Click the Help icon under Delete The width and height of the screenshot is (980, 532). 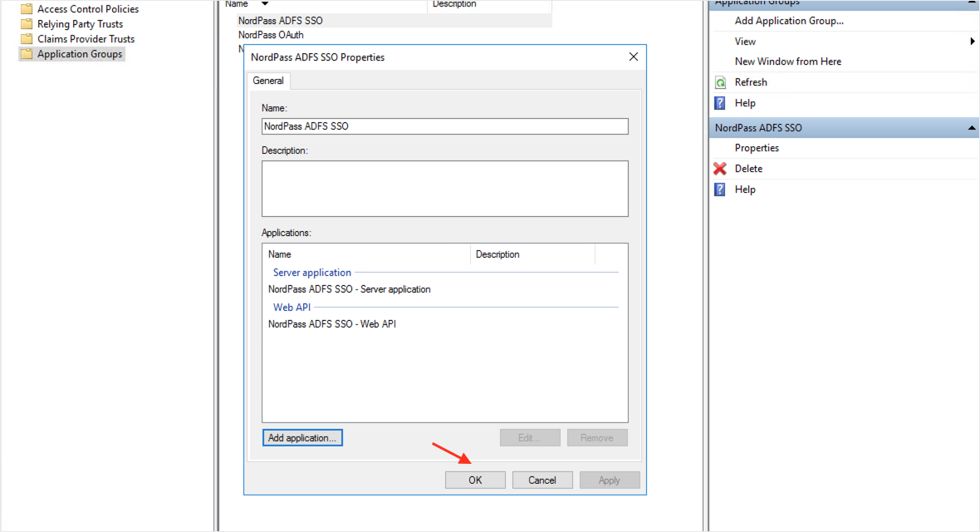click(x=720, y=190)
